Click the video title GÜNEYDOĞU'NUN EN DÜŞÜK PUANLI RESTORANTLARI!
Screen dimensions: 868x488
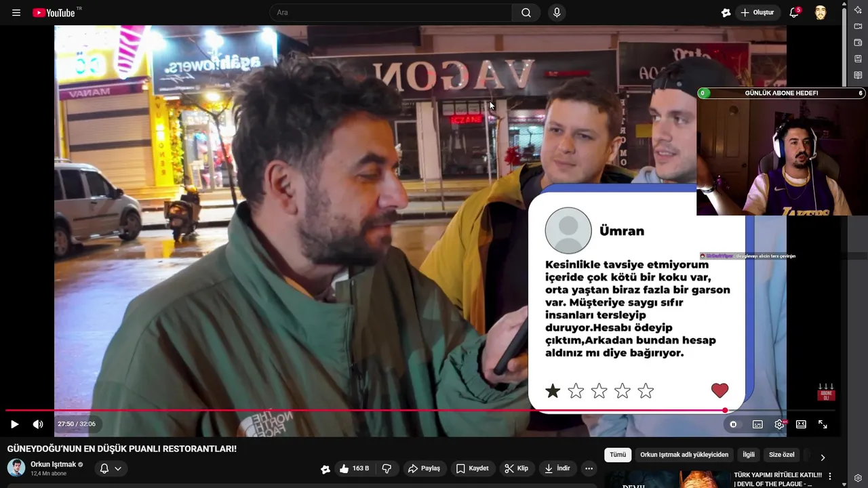(122, 449)
